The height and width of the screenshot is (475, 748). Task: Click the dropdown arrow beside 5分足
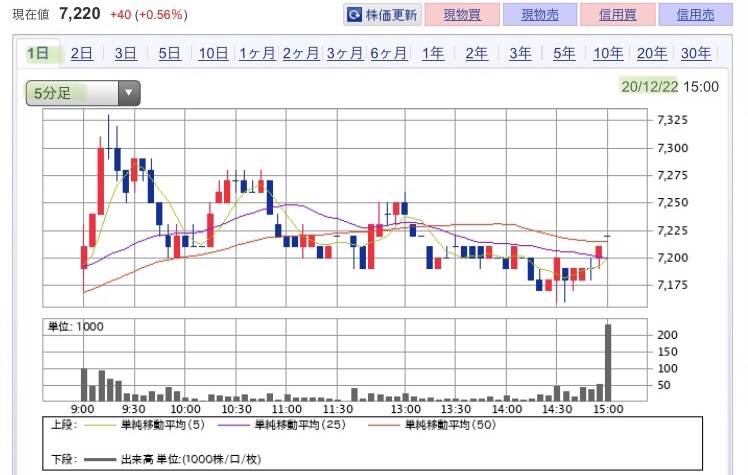[x=128, y=93]
